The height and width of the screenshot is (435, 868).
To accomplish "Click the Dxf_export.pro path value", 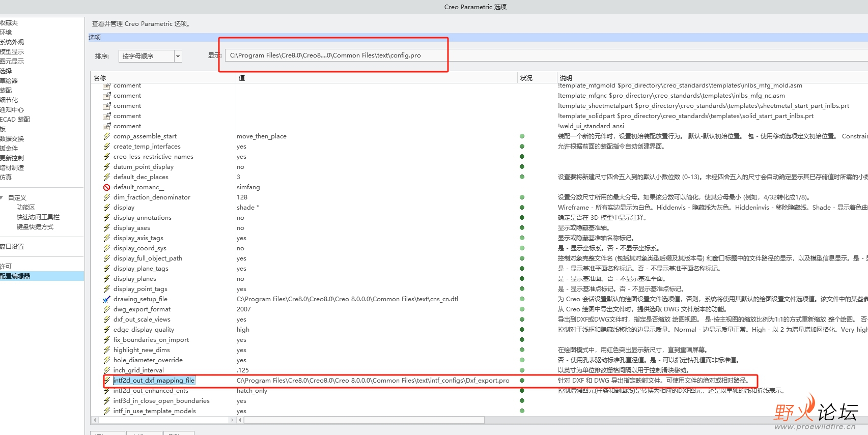I will (373, 381).
